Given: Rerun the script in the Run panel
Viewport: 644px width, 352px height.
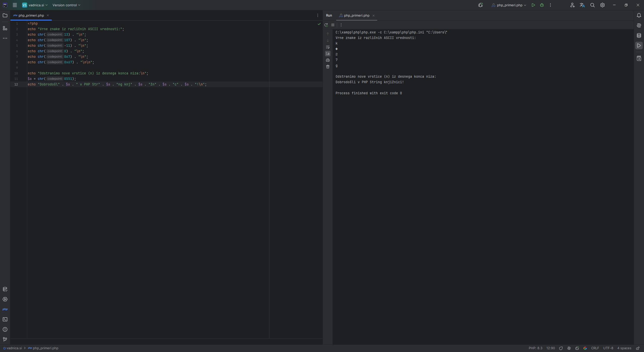Looking at the screenshot, I should [x=326, y=25].
